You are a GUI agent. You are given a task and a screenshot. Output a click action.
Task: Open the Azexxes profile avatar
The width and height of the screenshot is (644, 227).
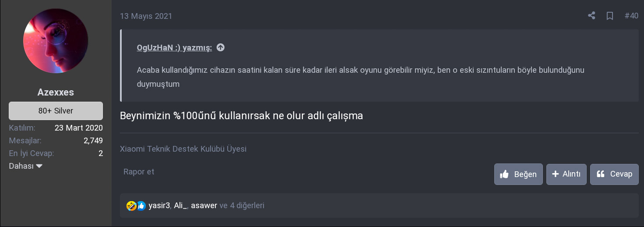[x=56, y=41]
